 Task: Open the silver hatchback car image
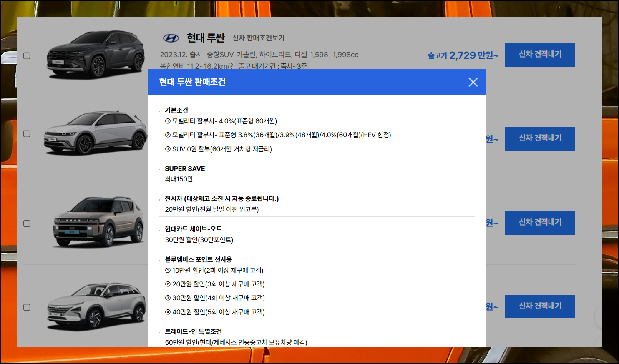96,133
